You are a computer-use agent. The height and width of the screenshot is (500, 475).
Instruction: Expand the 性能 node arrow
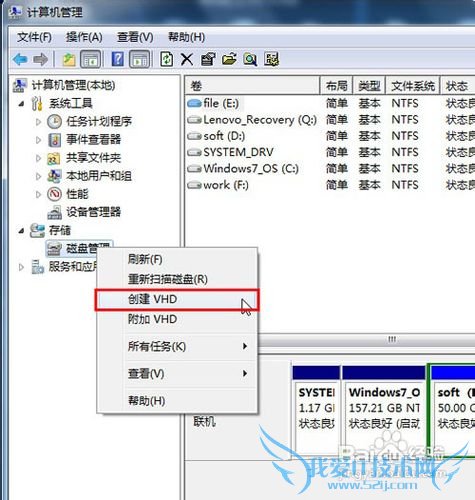(38, 194)
